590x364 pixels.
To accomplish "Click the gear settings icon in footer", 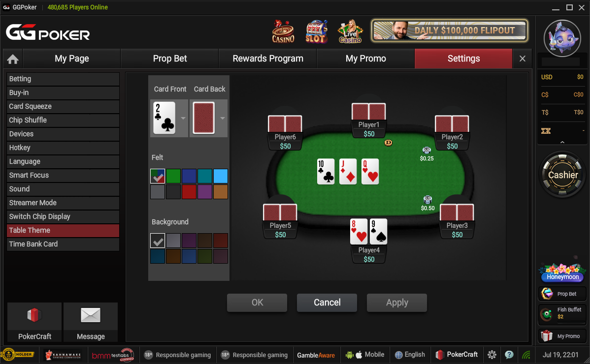I will (492, 355).
